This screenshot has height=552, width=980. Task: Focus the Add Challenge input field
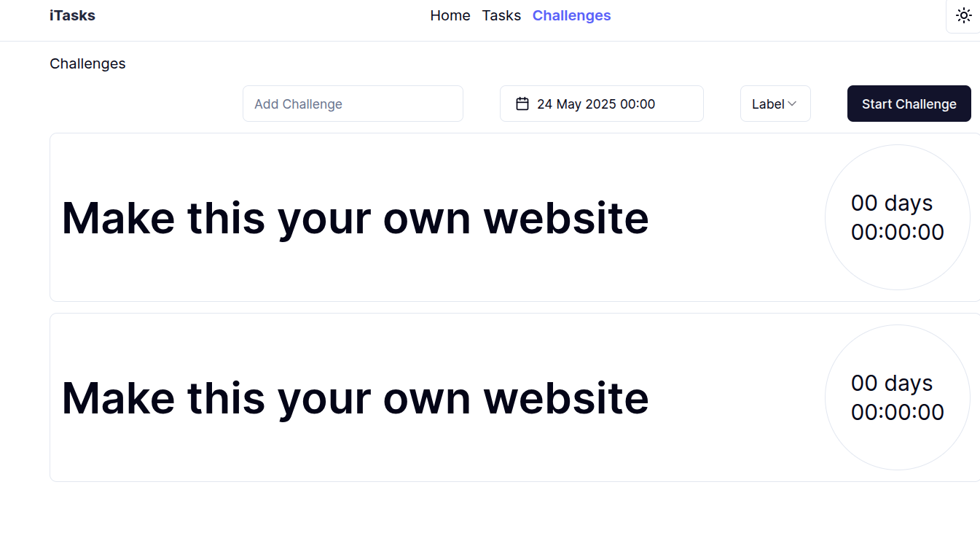click(x=353, y=104)
